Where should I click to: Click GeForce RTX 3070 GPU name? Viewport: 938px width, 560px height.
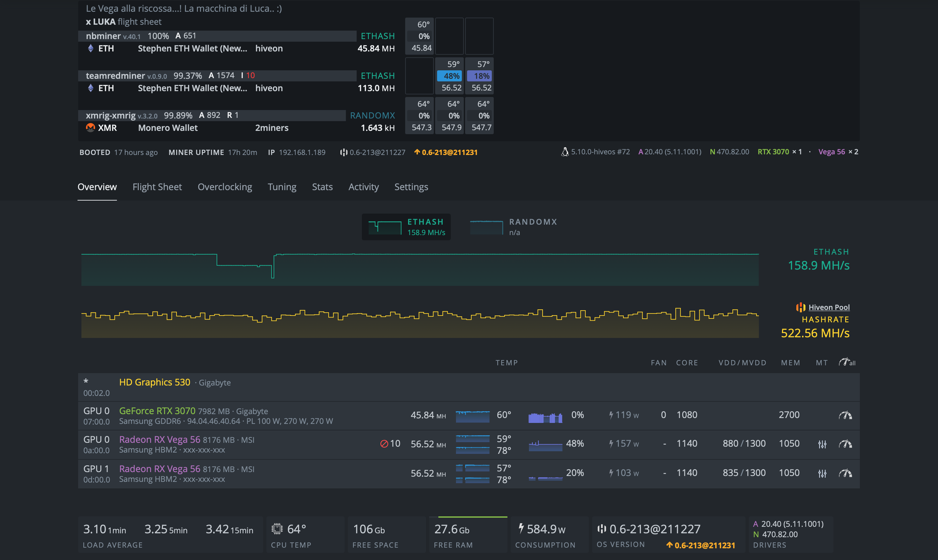(157, 411)
